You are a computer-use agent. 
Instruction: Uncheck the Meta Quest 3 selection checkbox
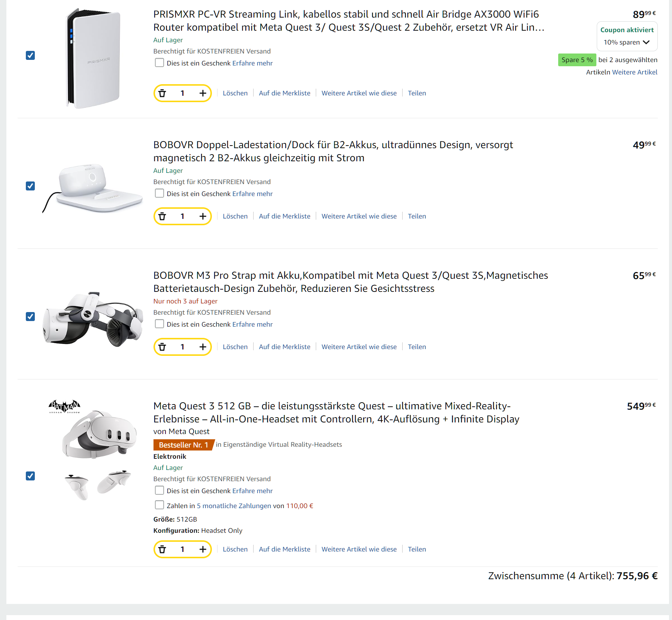point(30,476)
